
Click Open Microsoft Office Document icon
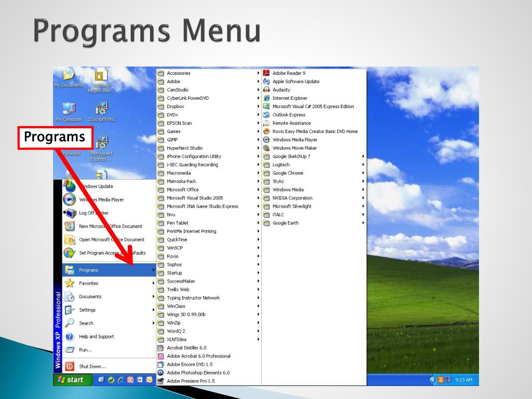(70, 240)
